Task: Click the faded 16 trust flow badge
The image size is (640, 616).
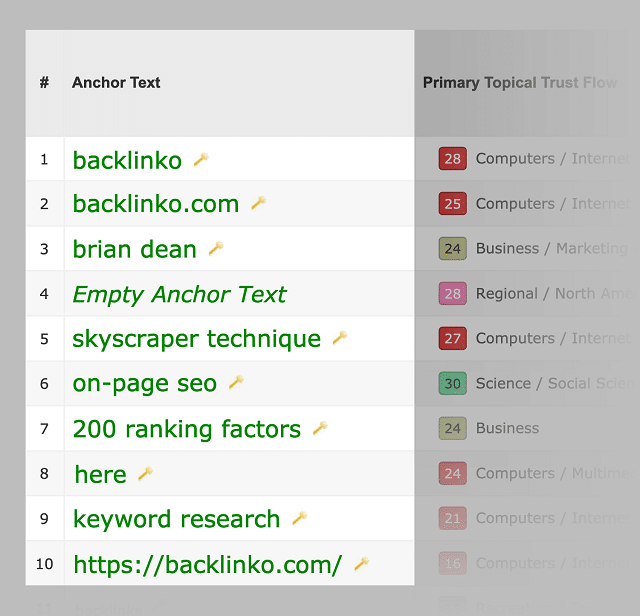Action: pos(453,563)
